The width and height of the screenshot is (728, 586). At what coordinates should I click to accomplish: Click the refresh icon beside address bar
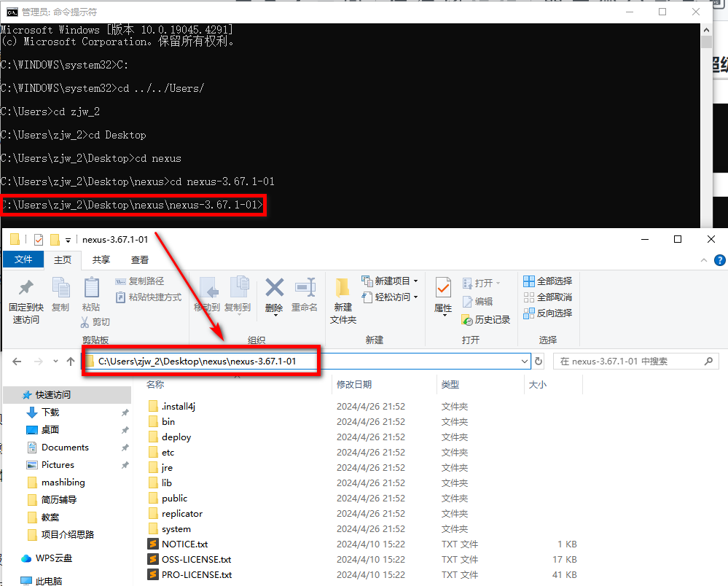[539, 361]
